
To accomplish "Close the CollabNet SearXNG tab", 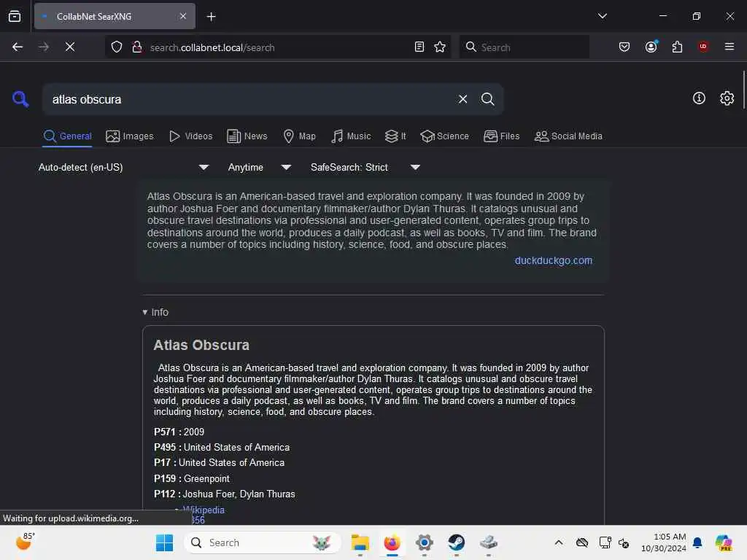I will pyautogui.click(x=183, y=16).
